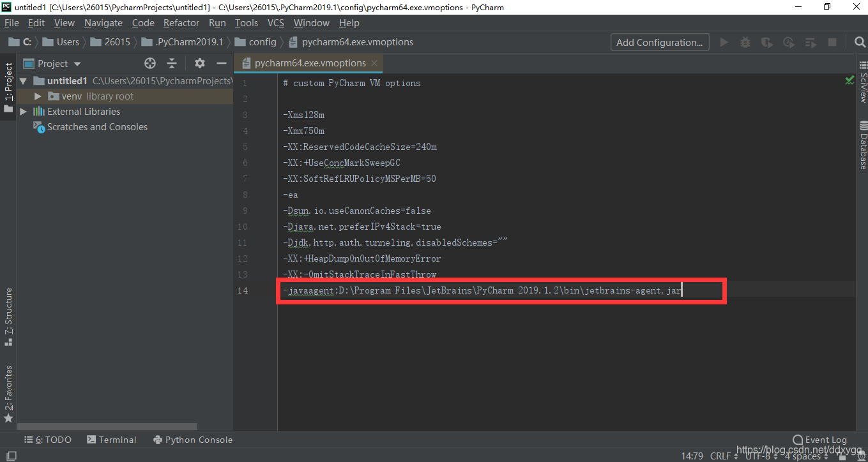Open the VCS menu
868x462 pixels.
275,22
